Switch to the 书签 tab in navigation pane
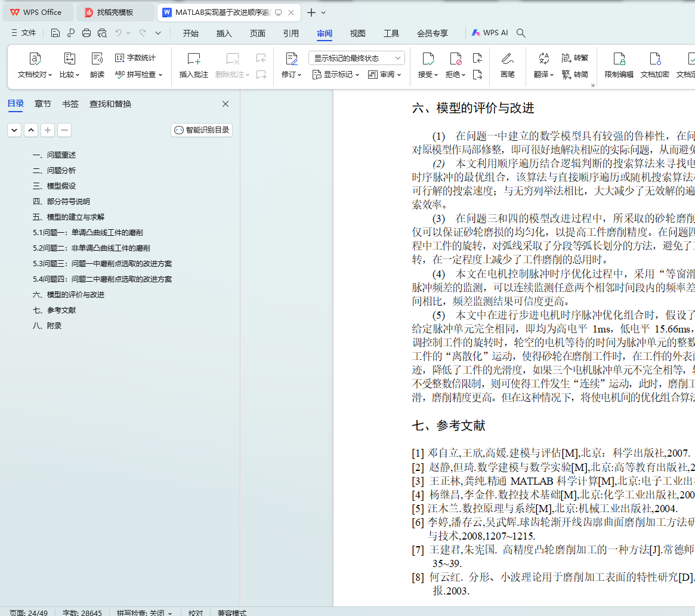 (70, 104)
